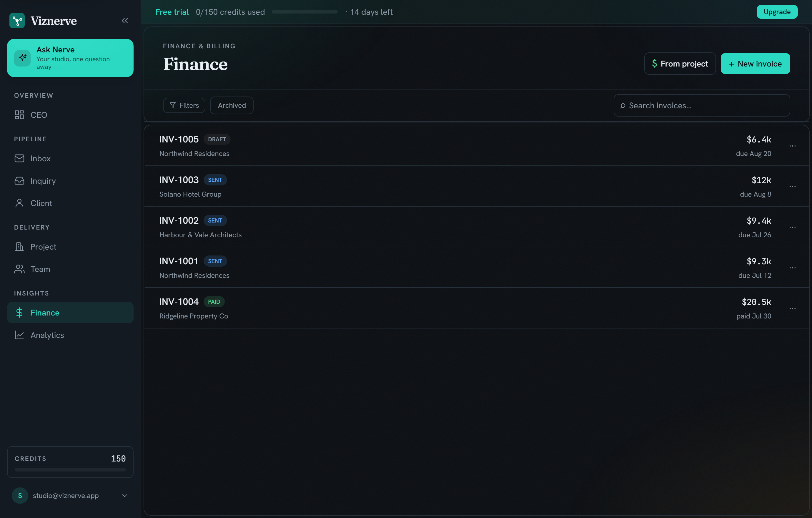Click the $20.5k invoice amount
The width and height of the screenshot is (812, 518).
[x=756, y=302]
